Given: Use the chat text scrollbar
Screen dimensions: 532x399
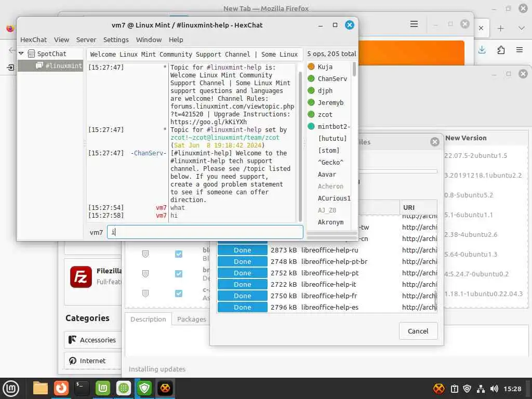Looking at the screenshot, I should pos(300,146).
